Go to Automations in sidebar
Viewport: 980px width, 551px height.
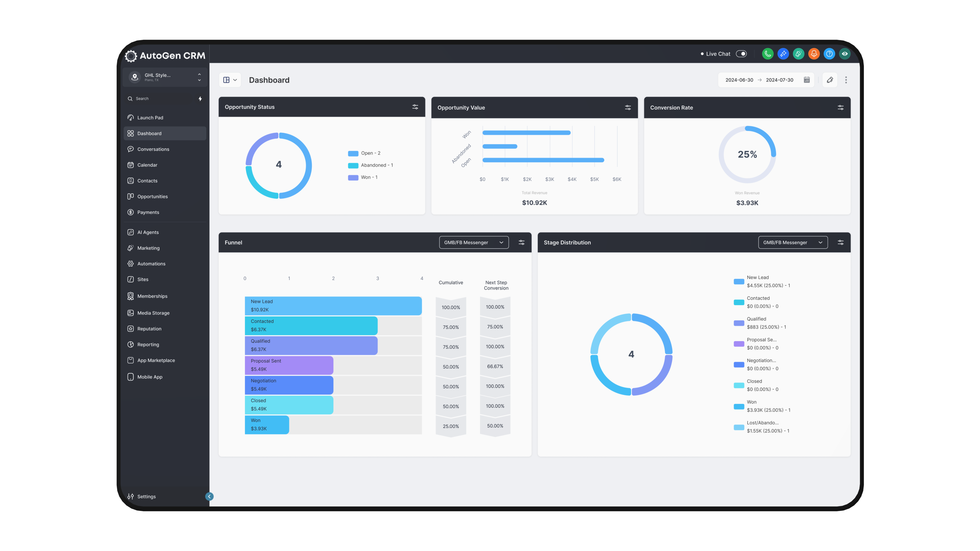(x=151, y=264)
